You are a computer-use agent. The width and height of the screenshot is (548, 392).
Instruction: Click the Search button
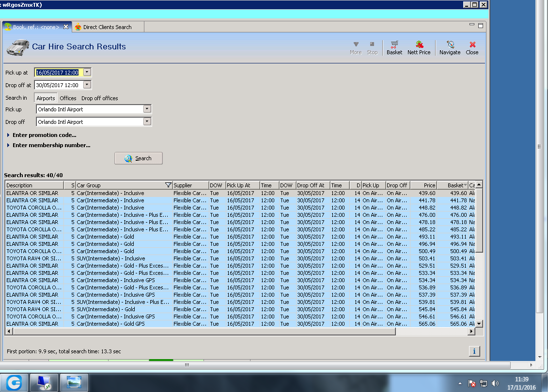point(139,158)
